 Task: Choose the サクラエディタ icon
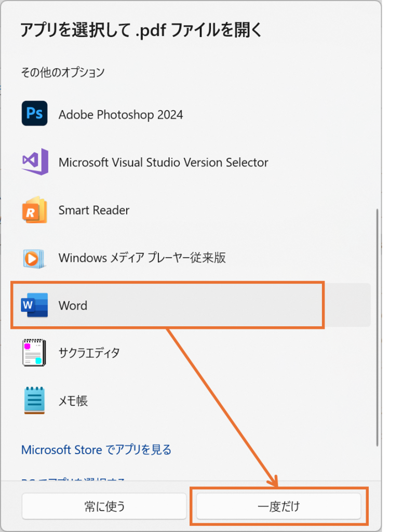[x=34, y=353]
